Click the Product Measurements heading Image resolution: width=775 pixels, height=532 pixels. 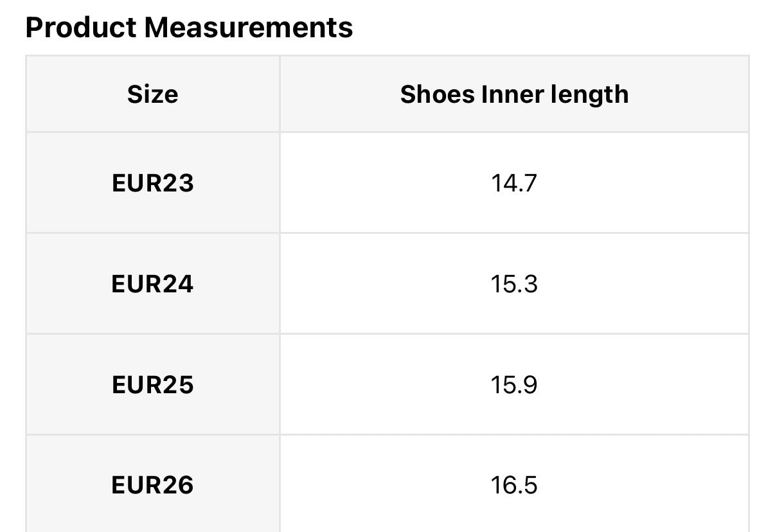pyautogui.click(x=189, y=28)
